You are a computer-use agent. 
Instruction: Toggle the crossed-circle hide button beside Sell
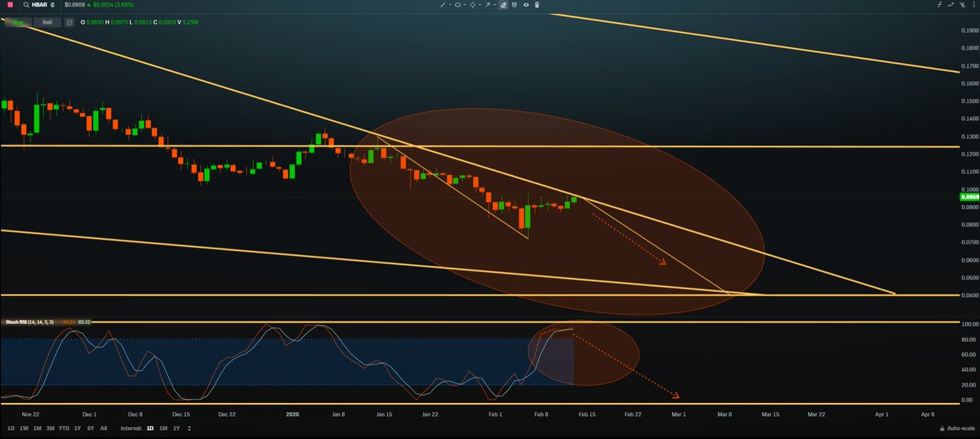point(69,21)
